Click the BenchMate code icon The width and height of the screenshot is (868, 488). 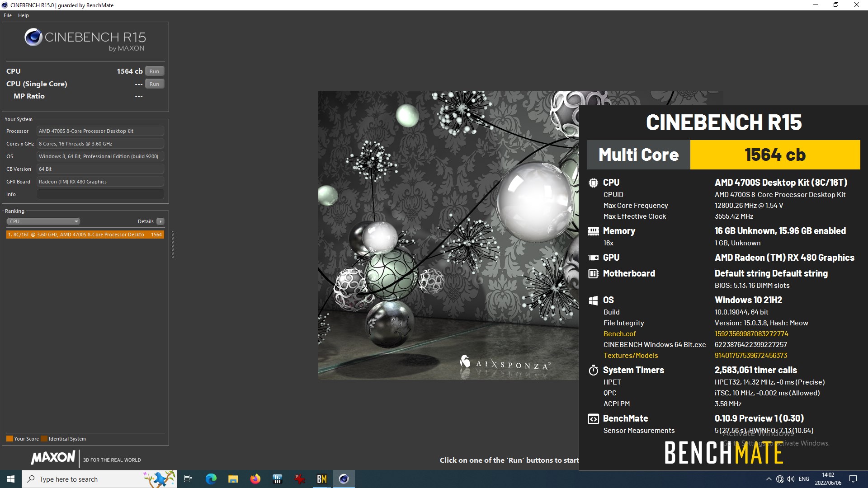pyautogui.click(x=593, y=419)
